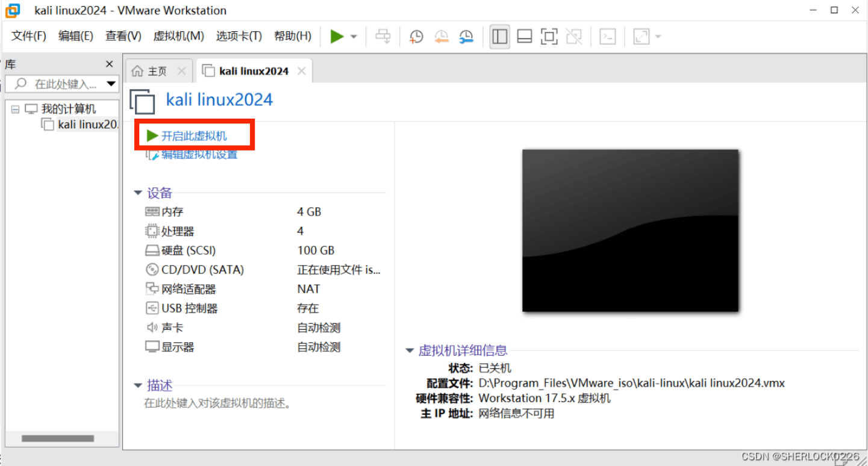
Task: Click the memory chip icon
Action: pos(152,212)
